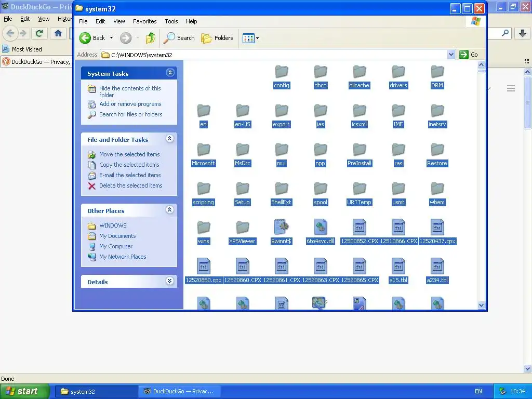Collapse the System Tasks panel
The height and width of the screenshot is (399, 532).
(170, 73)
